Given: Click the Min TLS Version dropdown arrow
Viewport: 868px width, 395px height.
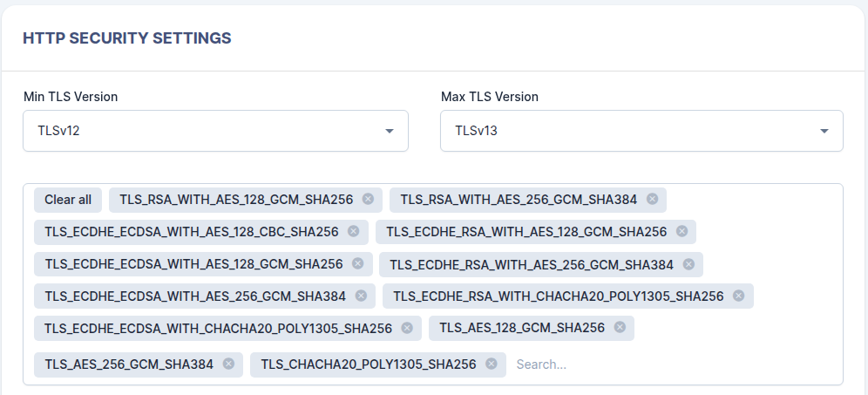Looking at the screenshot, I should (390, 132).
